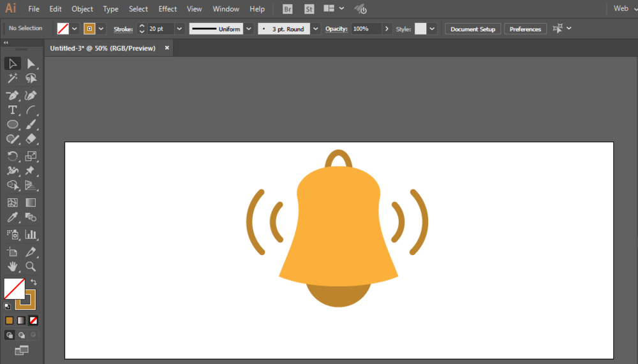Swap fill and stroke colors
Viewport: 638px width, 364px height.
(x=34, y=282)
